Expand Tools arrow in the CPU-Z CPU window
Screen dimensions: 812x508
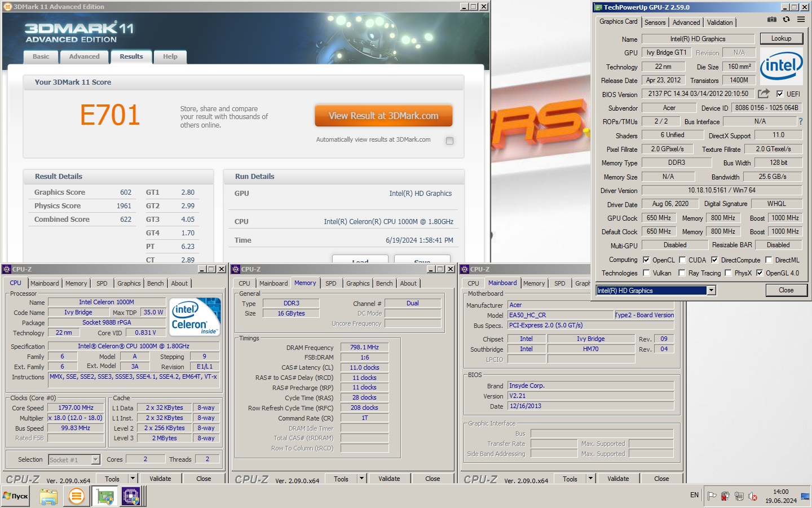coord(133,479)
